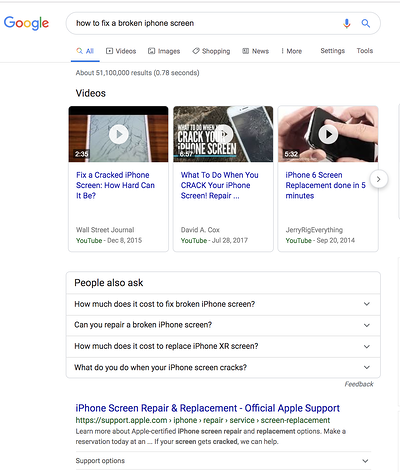This screenshot has width=400, height=472.
Task: Click the 'Videos' section heading
Action: pos(91,93)
